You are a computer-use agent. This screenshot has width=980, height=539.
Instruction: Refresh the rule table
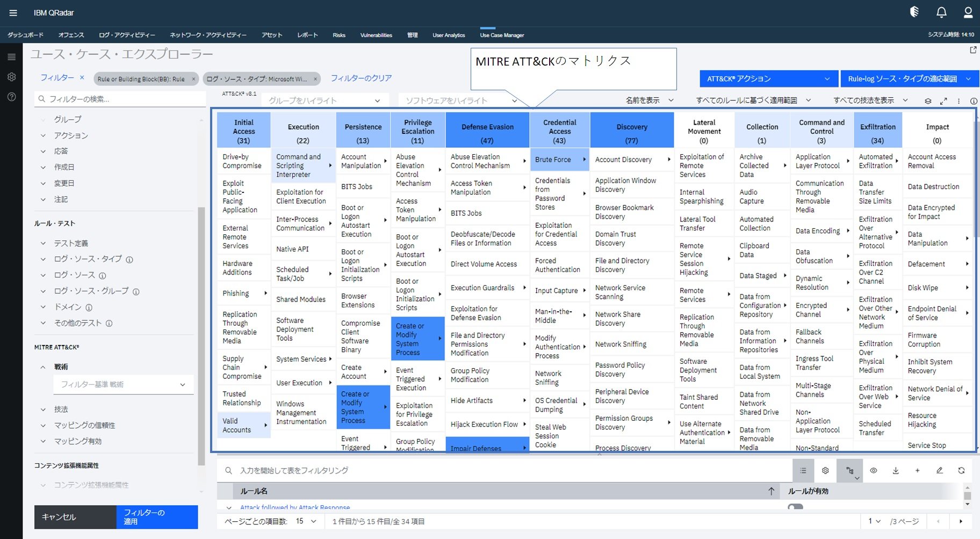961,471
